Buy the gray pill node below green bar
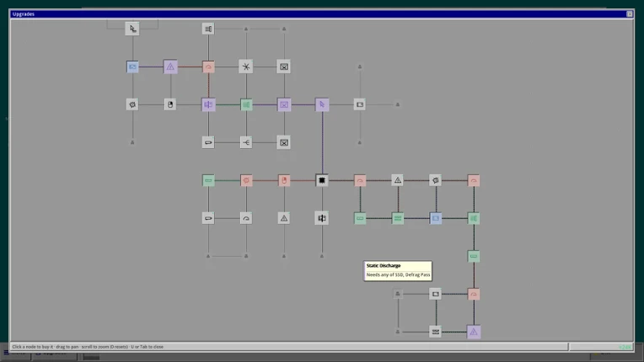644x362 pixels. (x=208, y=218)
